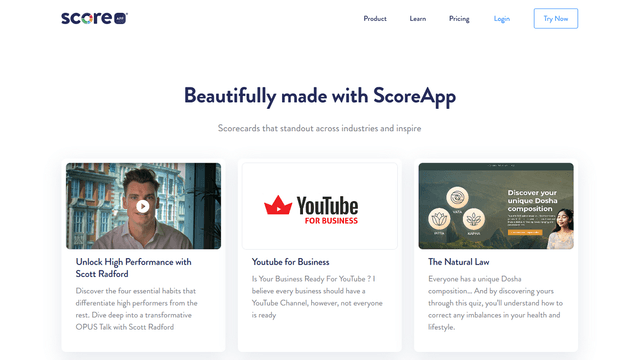Open the Learn menu
This screenshot has width=640, height=360.
418,19
